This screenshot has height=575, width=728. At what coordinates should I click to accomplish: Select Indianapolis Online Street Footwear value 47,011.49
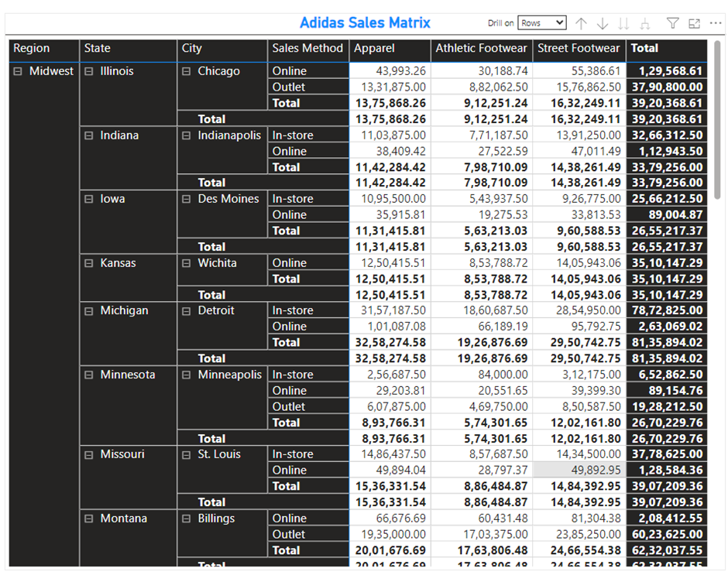(579, 151)
